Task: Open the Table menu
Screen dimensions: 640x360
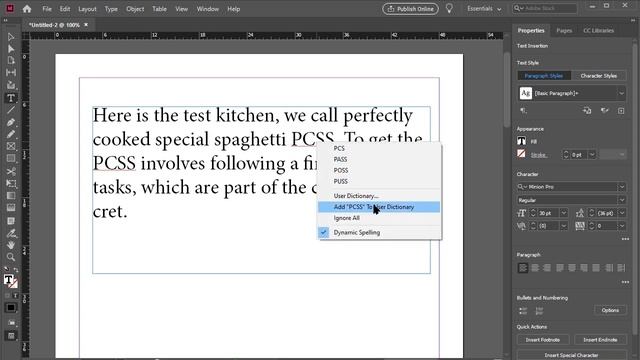Action: (x=159, y=9)
